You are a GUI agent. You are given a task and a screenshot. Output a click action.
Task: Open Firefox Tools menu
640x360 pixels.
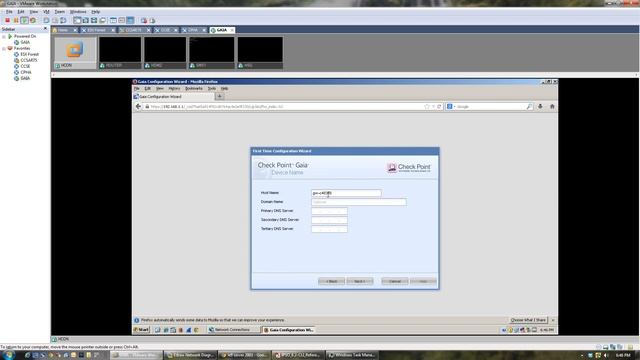(212, 89)
